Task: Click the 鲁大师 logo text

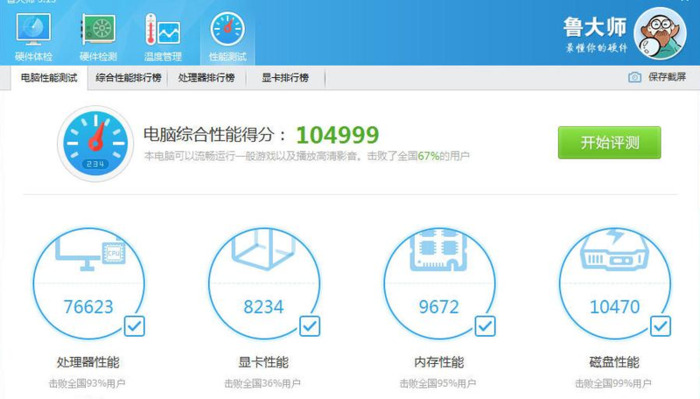Action: (x=595, y=28)
